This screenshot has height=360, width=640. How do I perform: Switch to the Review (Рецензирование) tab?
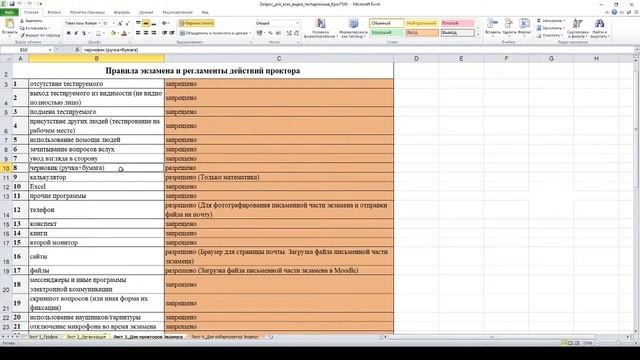(x=177, y=12)
